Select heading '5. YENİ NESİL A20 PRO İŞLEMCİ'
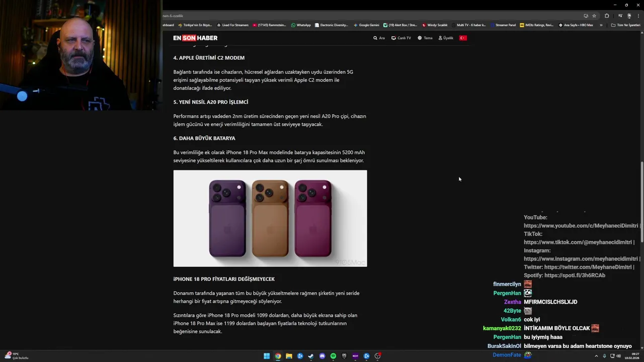This screenshot has width=644, height=362. 211,102
